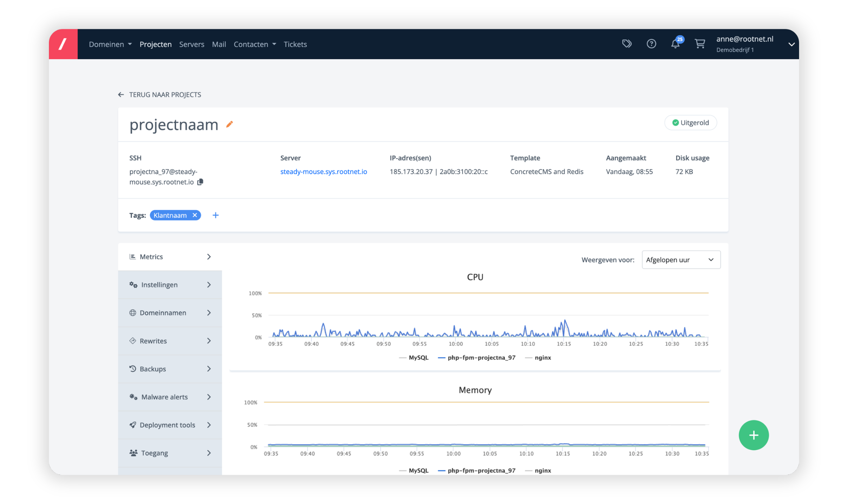This screenshot has height=504, width=848.
Task: Add a new tag with the plus icon
Action: point(216,215)
